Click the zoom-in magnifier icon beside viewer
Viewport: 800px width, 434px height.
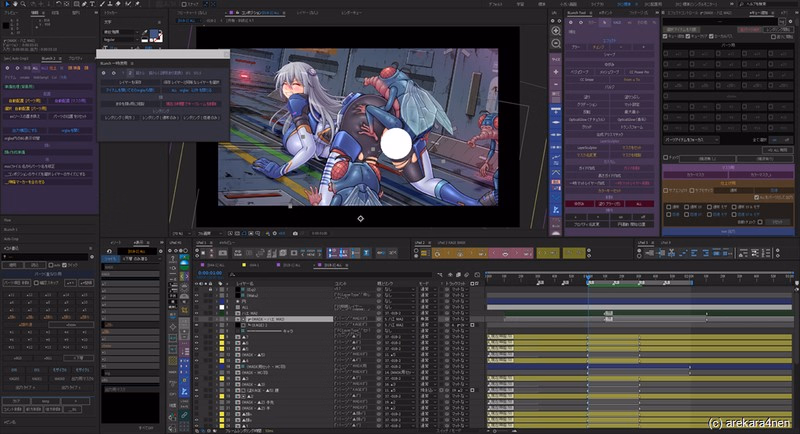(556, 30)
